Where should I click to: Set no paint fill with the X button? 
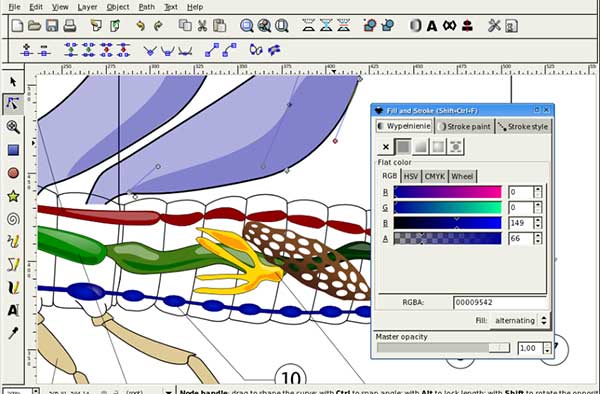386,147
